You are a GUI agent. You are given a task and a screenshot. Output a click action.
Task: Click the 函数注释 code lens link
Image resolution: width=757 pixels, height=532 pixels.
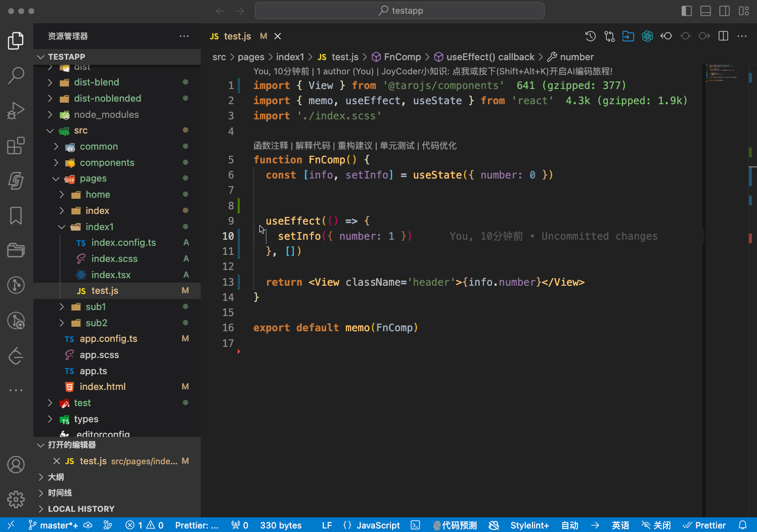click(271, 146)
